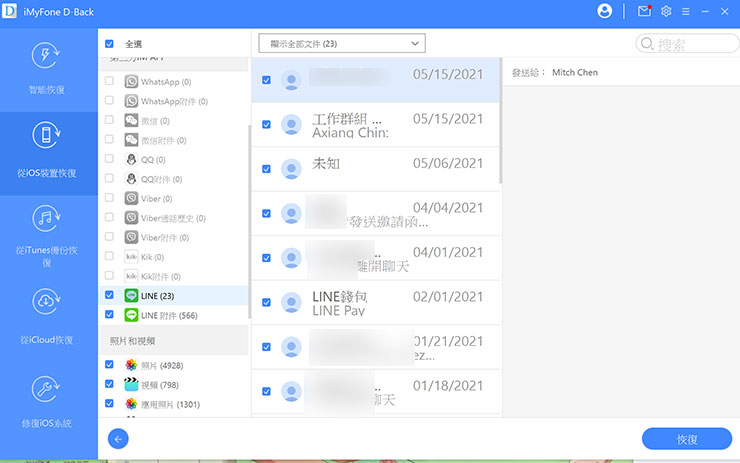Open the LINE錢包 LINE Pay conversation
This screenshot has width=740, height=463.
point(376,303)
